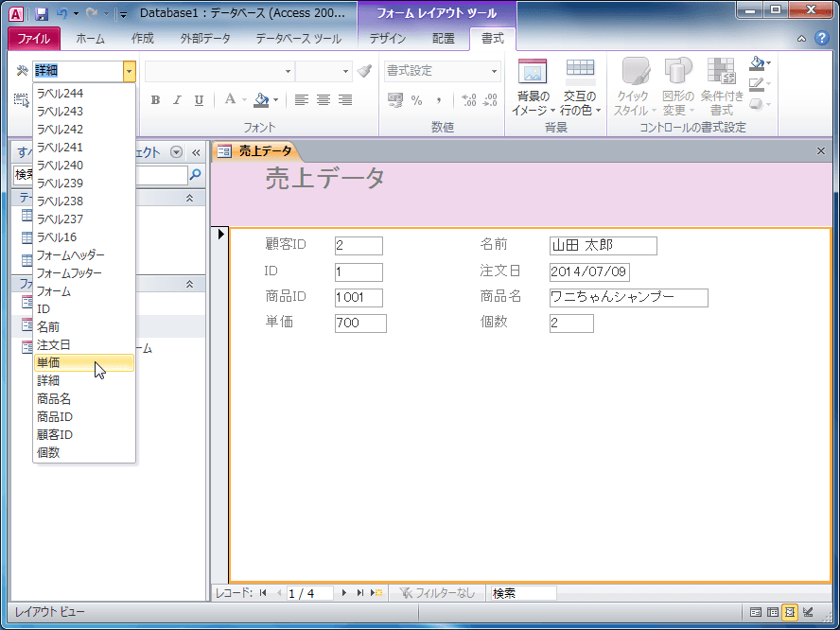Click the Save icon in quick access toolbar
840x630 pixels.
pyautogui.click(x=42, y=14)
